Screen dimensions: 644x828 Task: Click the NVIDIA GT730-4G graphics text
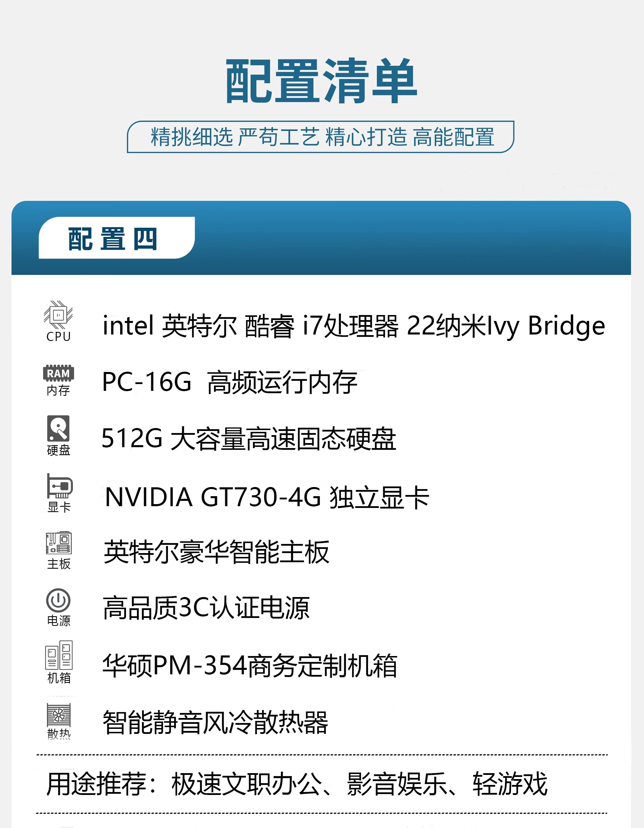[x=267, y=497]
